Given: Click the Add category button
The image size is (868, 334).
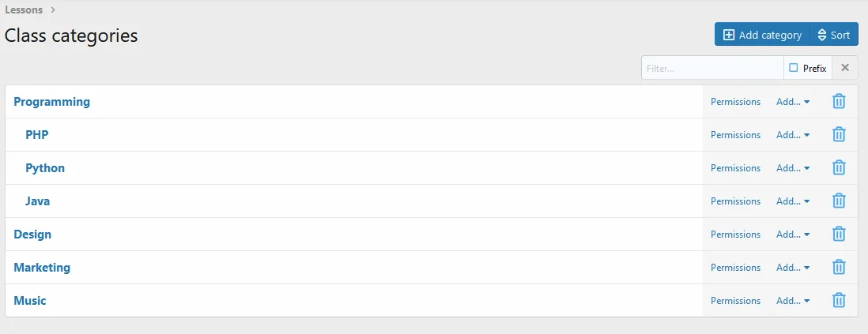Looking at the screenshot, I should (x=762, y=35).
